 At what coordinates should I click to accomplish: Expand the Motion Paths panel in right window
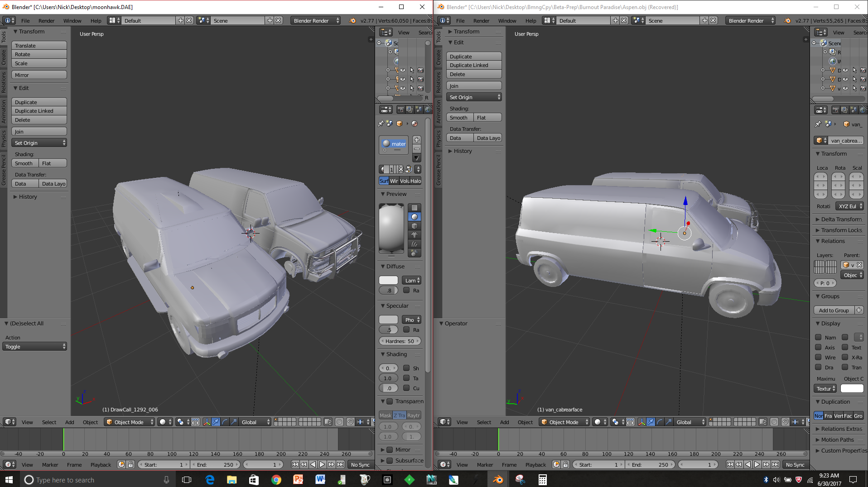pos(837,439)
